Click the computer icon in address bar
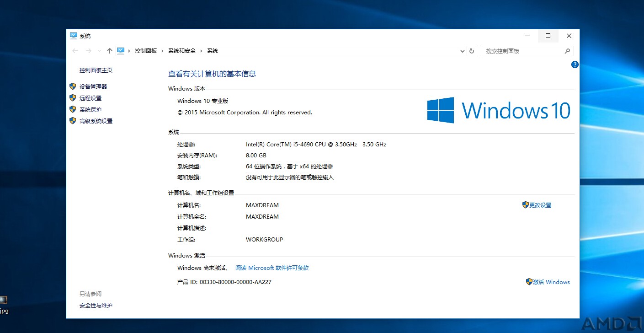The image size is (644, 333). (x=121, y=51)
